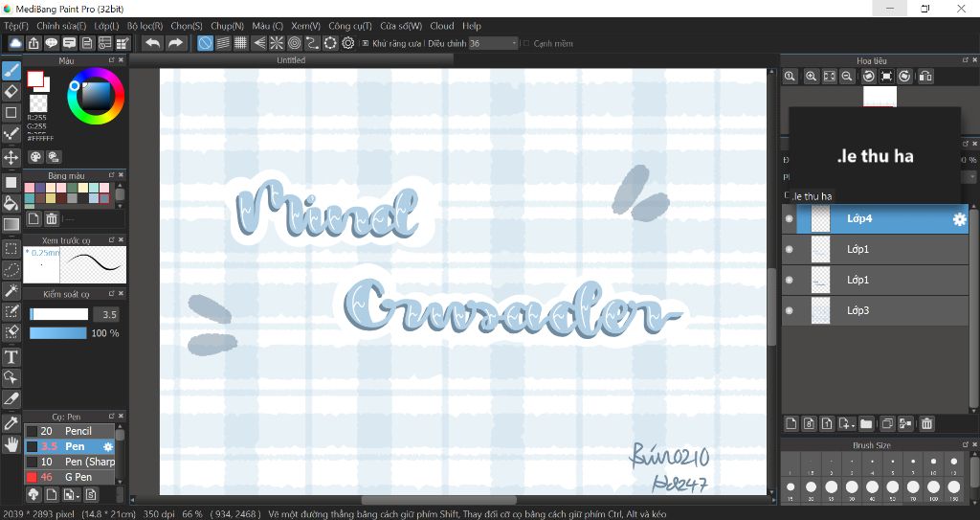Toggle the red color box beside G Pen

(x=32, y=477)
